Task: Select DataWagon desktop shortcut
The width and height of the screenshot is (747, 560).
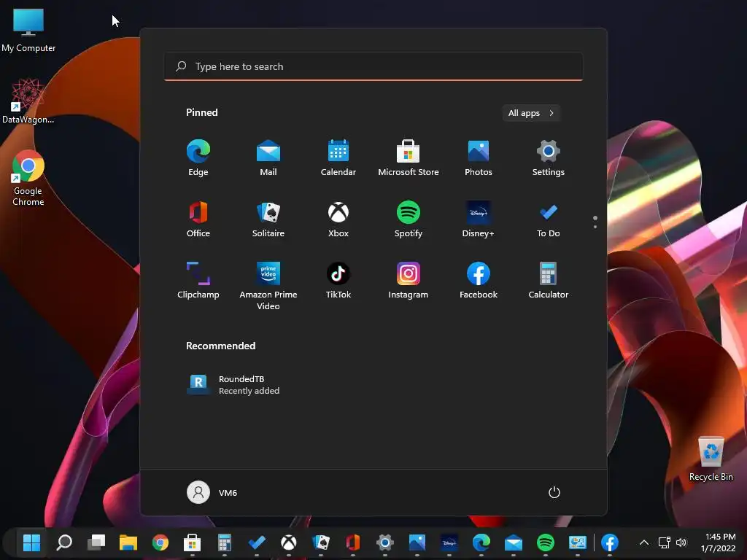Action: click(x=28, y=101)
